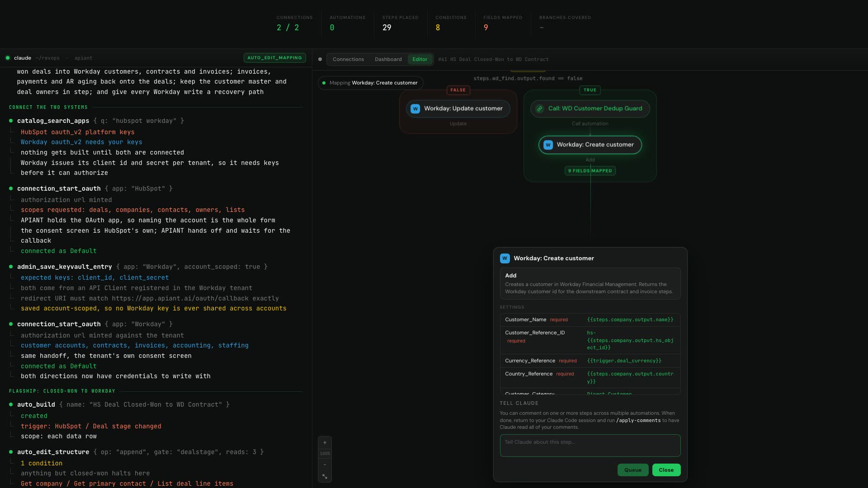The image size is (868, 488).
Task: Open the Call: WD Customer Dedup Guard step
Action: coord(590,108)
